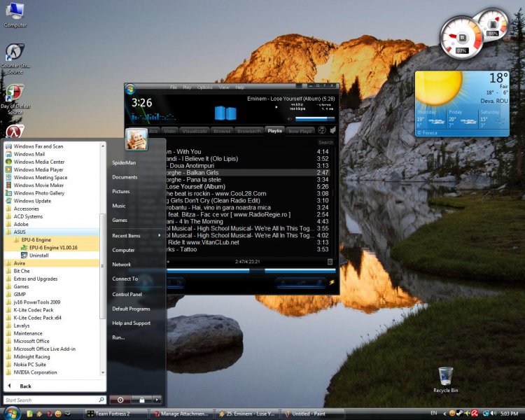This screenshot has height=420, width=525.
Task: Click the Avira umbrella tray icon
Action: pos(475,413)
